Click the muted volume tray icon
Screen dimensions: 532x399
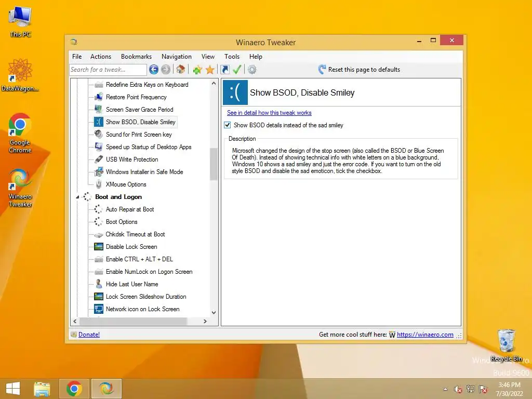(458, 389)
